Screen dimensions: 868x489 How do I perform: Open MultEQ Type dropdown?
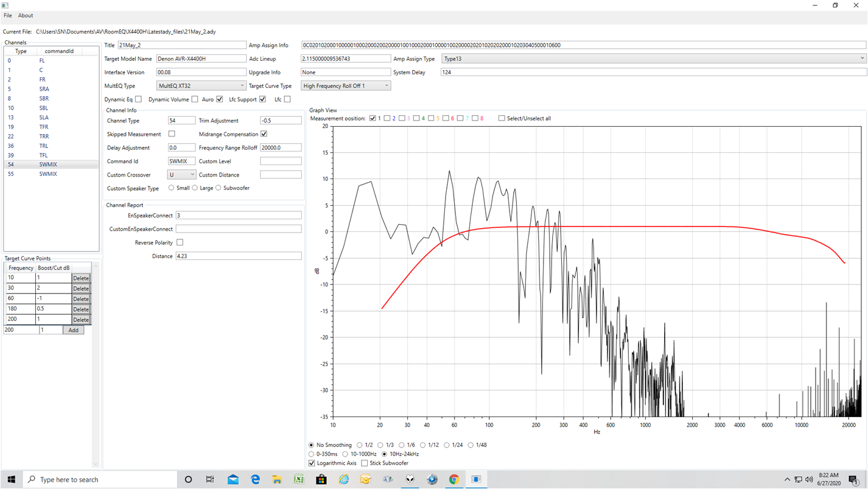(201, 86)
